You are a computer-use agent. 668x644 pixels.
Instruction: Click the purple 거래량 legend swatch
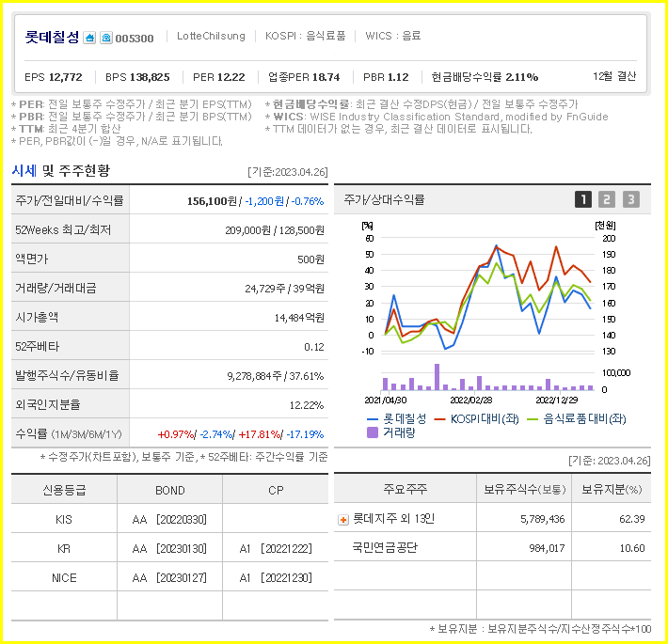(373, 432)
